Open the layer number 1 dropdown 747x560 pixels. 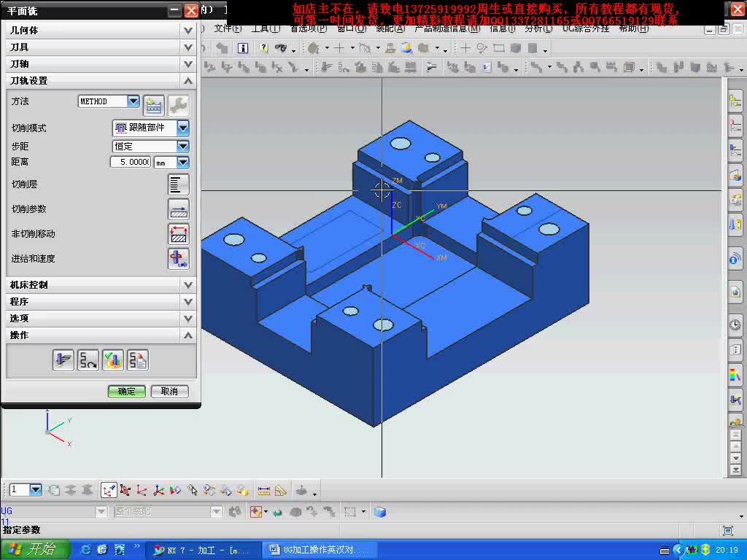tap(36, 489)
